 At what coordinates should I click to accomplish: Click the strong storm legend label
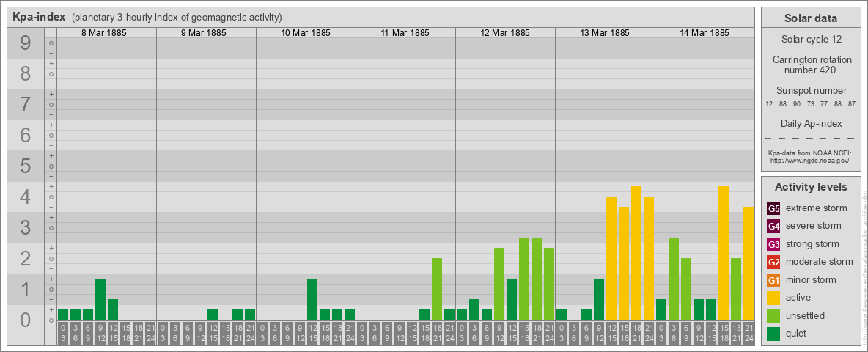pos(812,243)
